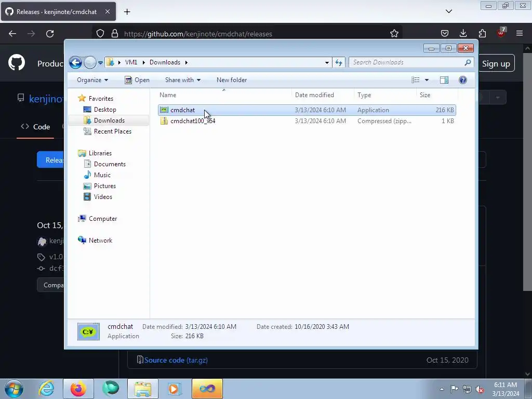532x399 pixels.
Task: Click the muted volume tray icon
Action: 480,390
